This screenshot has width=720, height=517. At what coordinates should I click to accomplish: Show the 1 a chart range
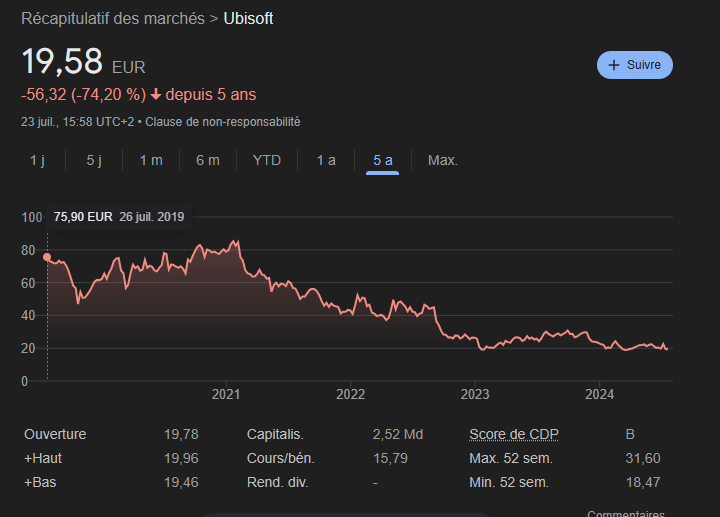pyautogui.click(x=326, y=160)
